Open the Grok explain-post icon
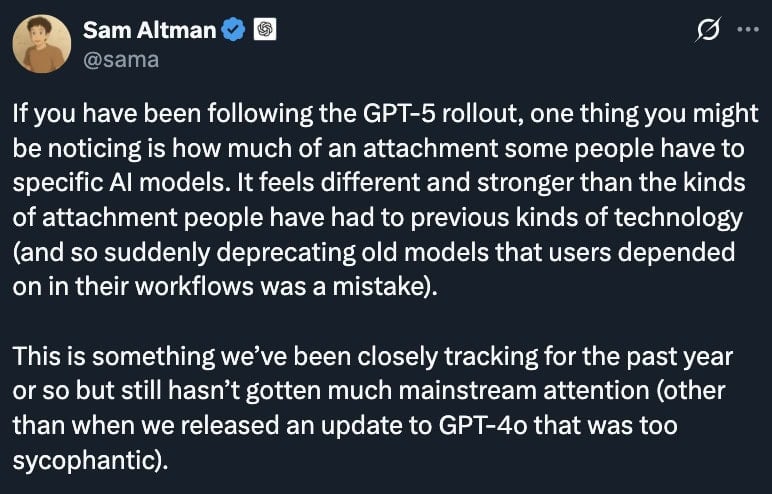This screenshot has width=772, height=494. point(708,30)
